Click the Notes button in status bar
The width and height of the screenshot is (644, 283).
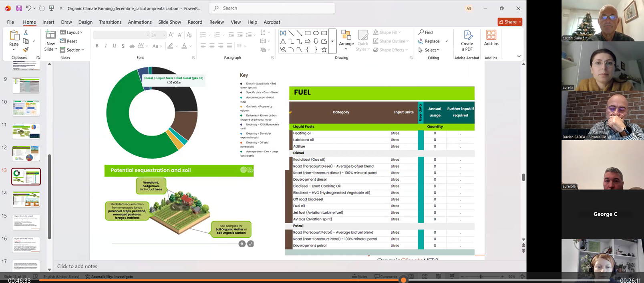coord(360,276)
